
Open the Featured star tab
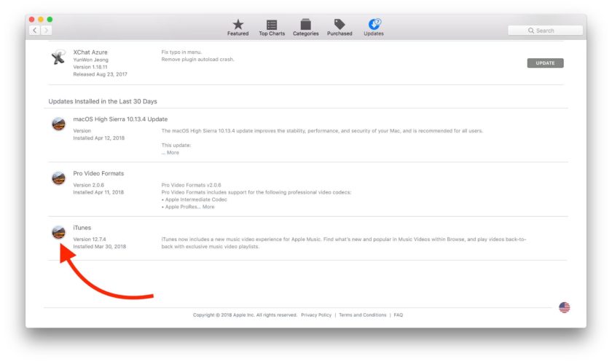[238, 28]
